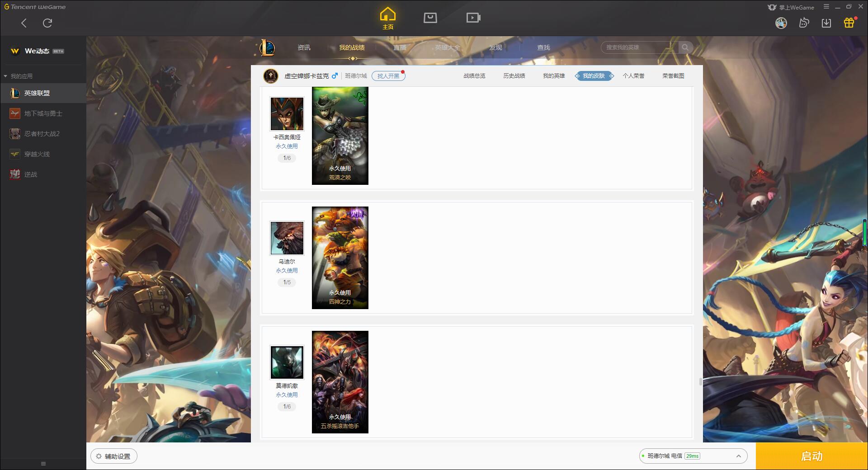Open the 发现 tab

pos(495,47)
